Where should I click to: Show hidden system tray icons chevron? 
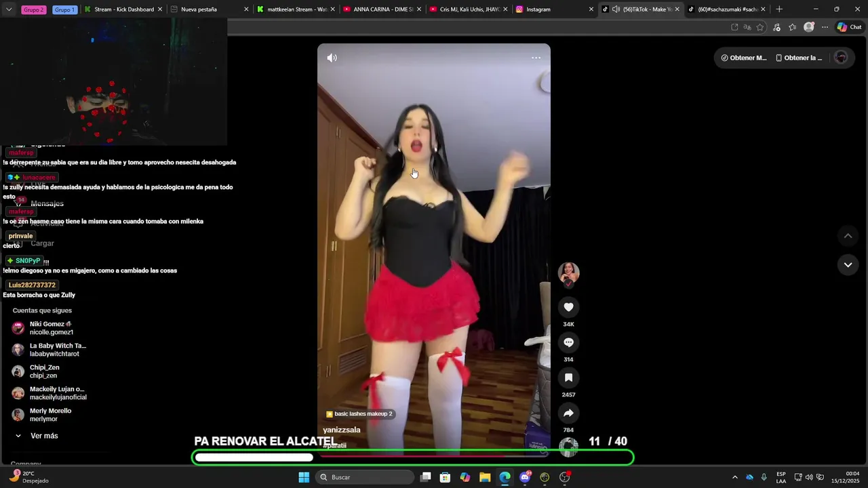(x=734, y=477)
